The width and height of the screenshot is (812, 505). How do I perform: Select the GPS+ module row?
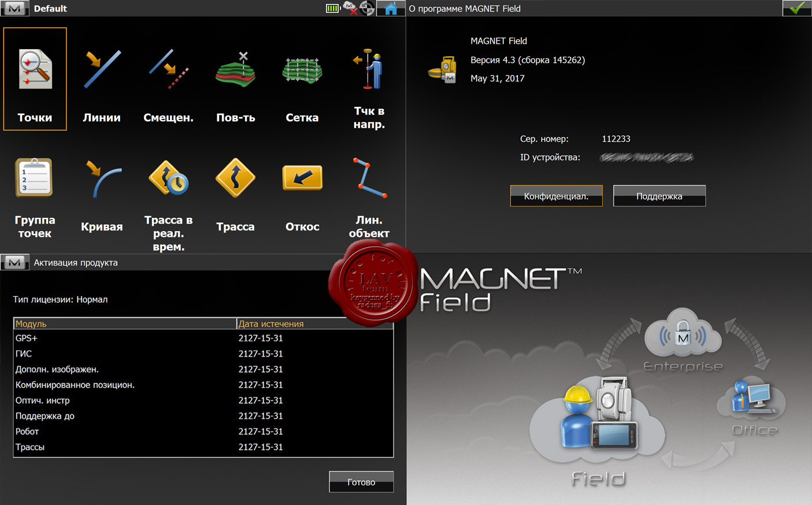click(x=203, y=338)
